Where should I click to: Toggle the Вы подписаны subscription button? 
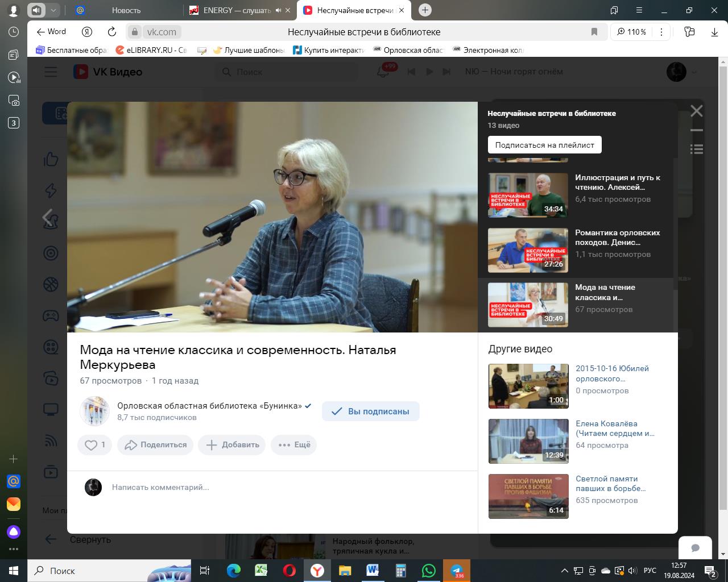pos(370,411)
